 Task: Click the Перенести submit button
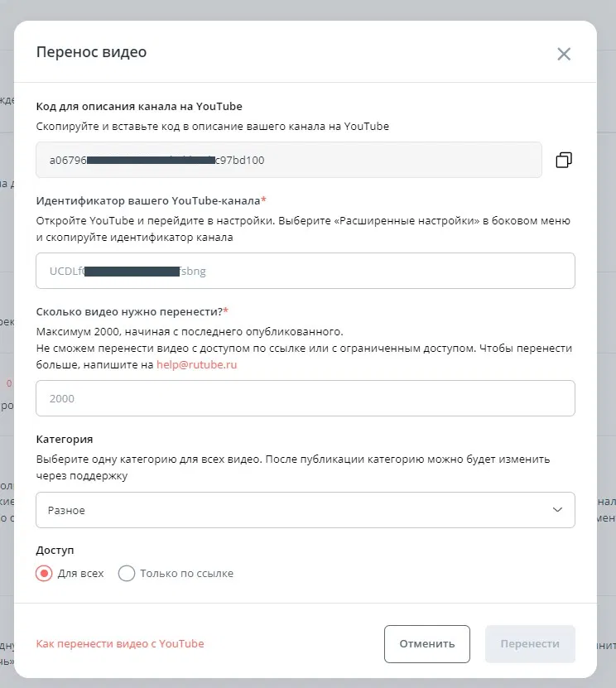[x=530, y=643]
